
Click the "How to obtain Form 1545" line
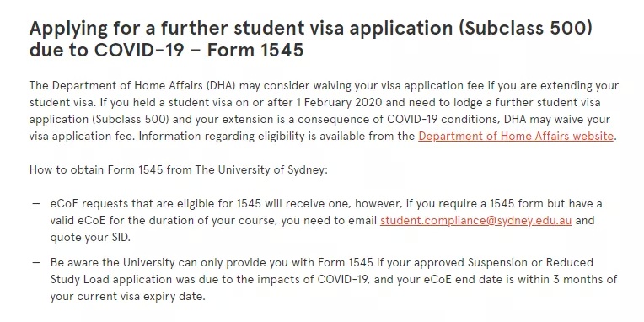click(179, 169)
